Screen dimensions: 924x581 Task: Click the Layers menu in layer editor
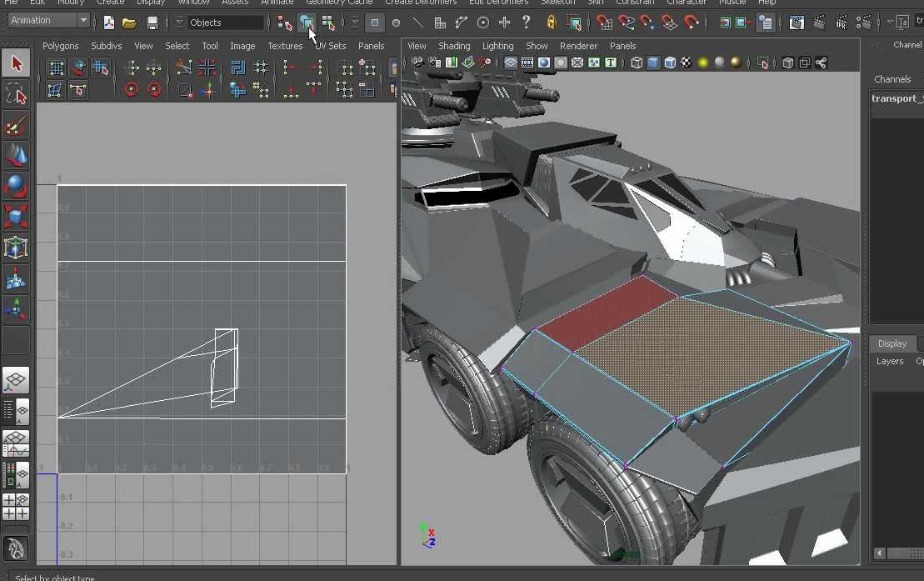(889, 361)
